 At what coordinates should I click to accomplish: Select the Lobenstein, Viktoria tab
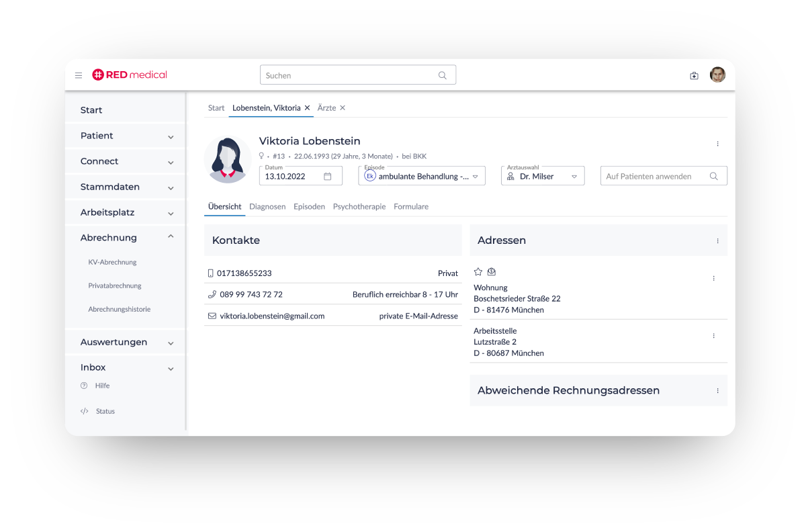267,107
